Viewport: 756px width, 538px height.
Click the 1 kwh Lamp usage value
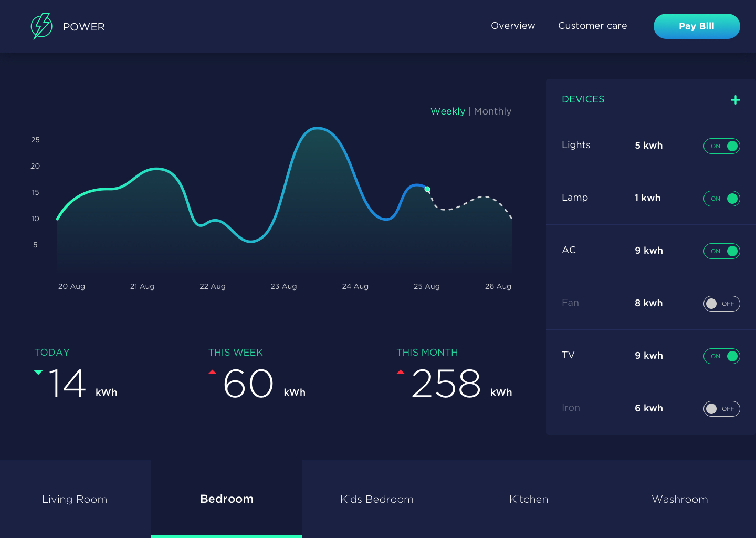[648, 198]
